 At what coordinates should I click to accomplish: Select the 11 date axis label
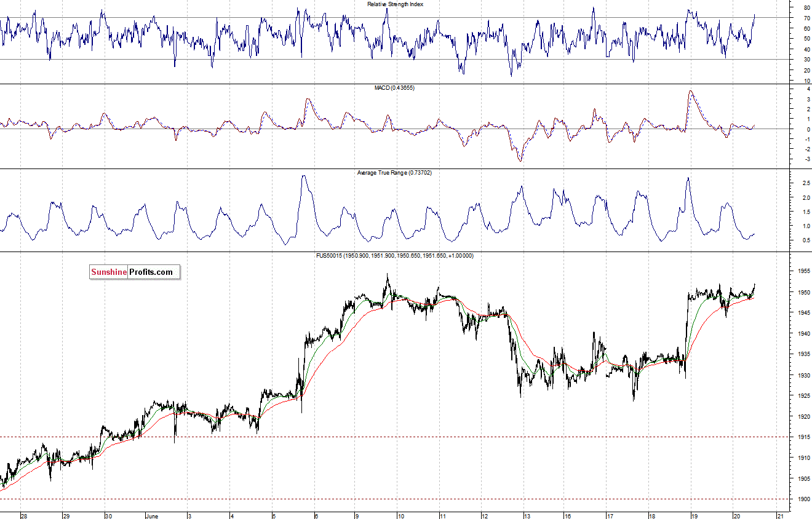coord(443,515)
